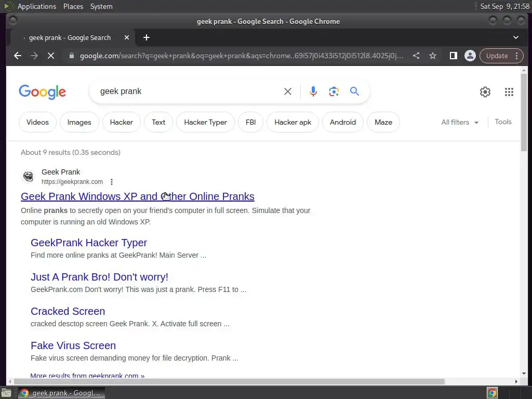Click the show desktop icon in taskbar
Image resolution: width=532 pixels, height=399 pixels.
click(x=6, y=393)
